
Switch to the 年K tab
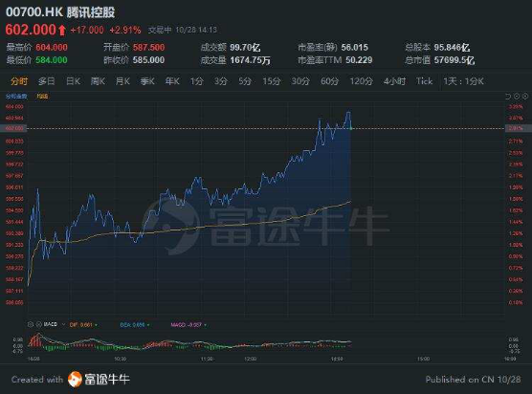[172, 81]
